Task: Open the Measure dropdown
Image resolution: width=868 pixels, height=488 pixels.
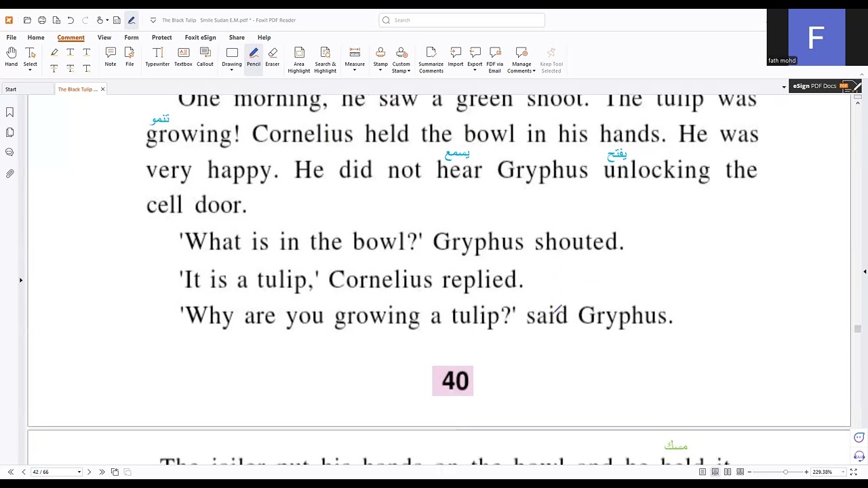Action: (x=355, y=70)
